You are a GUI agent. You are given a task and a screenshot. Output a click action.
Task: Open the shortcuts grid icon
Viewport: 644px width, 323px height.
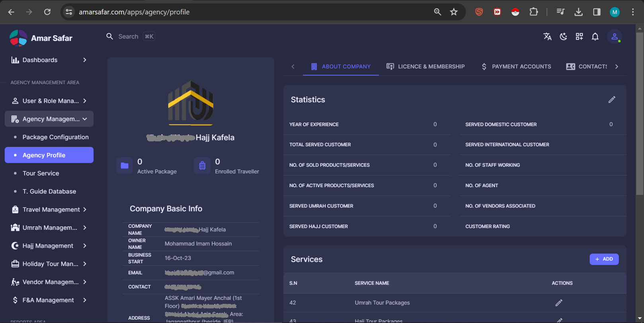coord(579,37)
